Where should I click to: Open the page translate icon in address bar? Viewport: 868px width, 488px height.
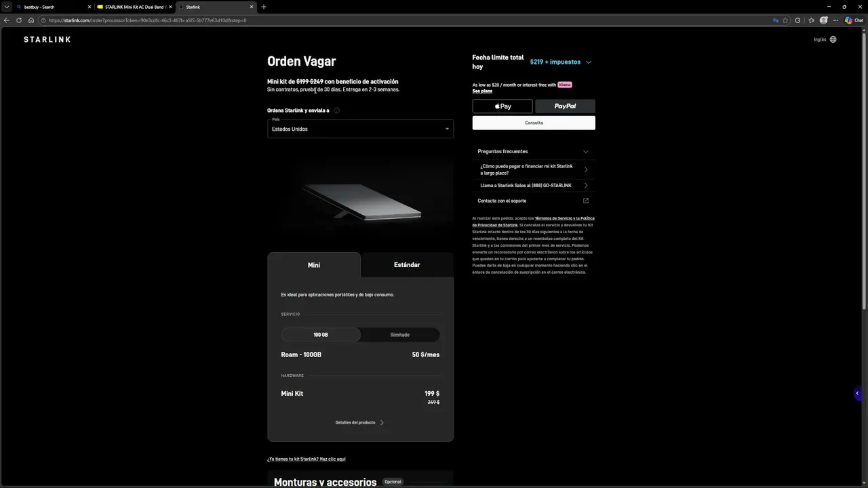pos(776,20)
